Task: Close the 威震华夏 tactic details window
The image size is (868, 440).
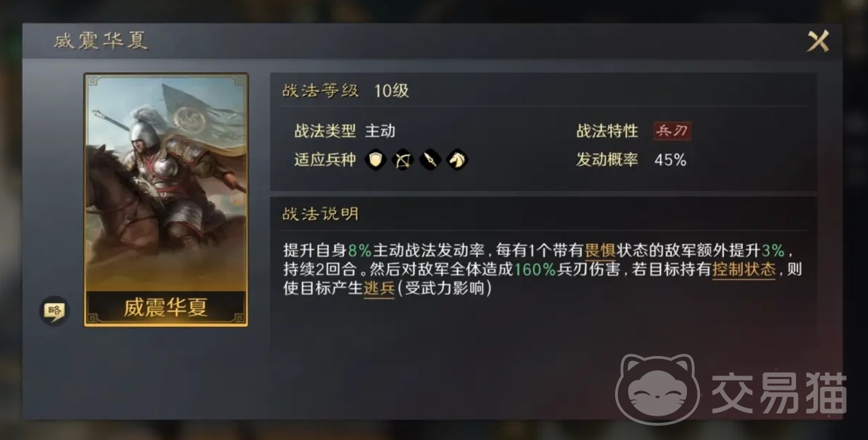Action: (x=818, y=41)
